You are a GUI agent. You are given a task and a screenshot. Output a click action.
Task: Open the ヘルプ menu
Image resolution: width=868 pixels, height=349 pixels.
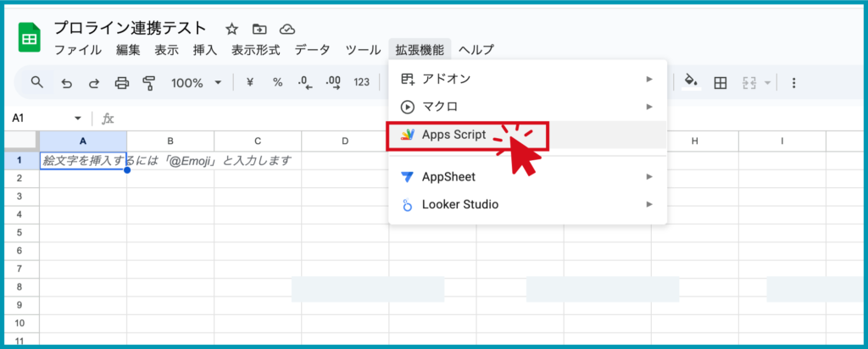coord(476,50)
